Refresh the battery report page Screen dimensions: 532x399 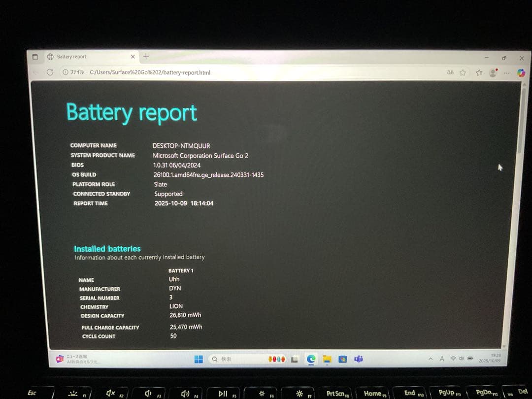(50, 72)
